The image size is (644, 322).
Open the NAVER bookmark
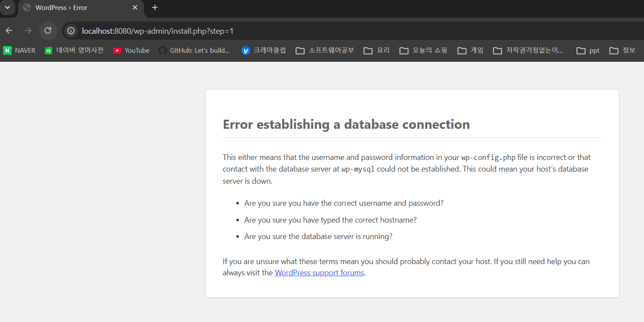coord(19,51)
